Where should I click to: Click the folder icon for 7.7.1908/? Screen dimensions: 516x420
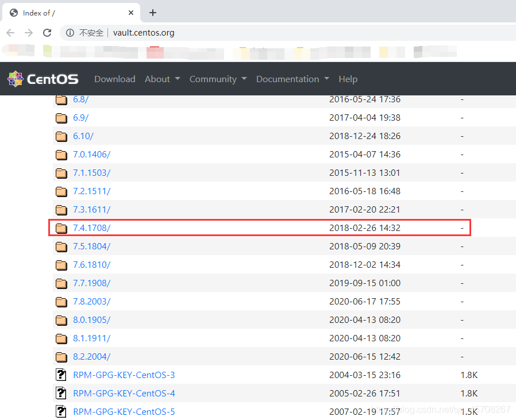click(x=61, y=283)
